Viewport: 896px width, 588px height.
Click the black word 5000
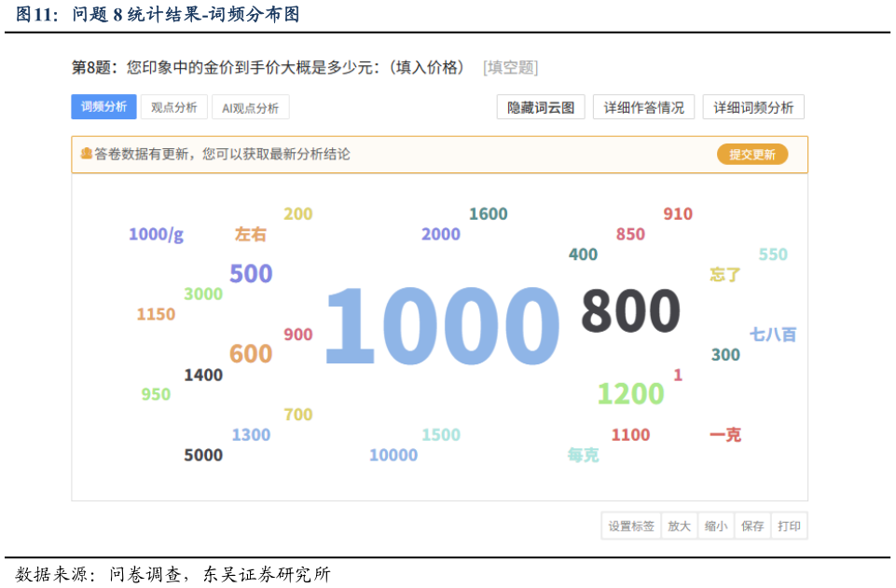203,455
